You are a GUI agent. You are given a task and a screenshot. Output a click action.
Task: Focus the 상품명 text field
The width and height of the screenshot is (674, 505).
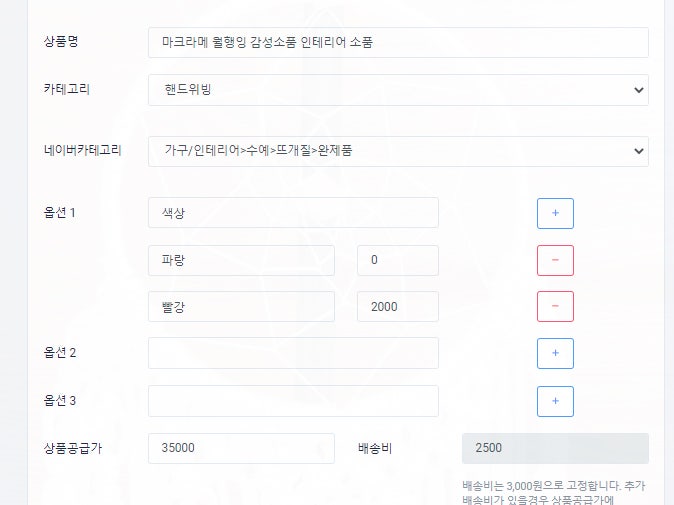tap(398, 43)
